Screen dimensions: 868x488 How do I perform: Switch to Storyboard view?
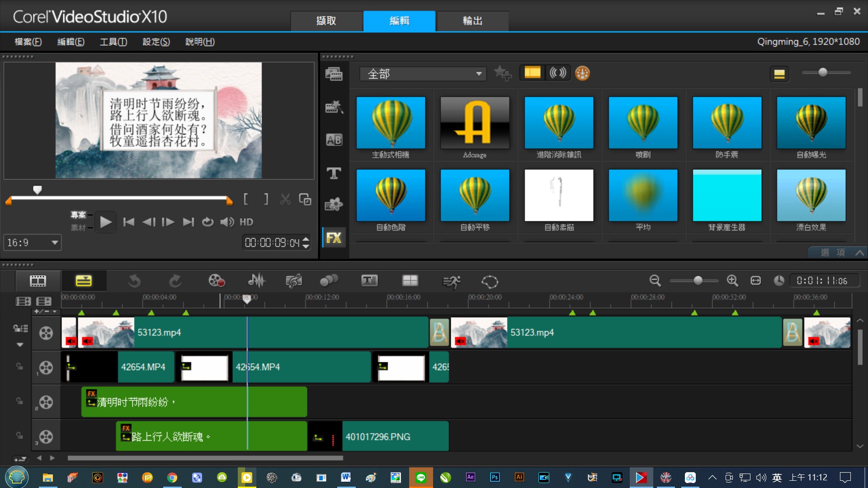(x=38, y=281)
